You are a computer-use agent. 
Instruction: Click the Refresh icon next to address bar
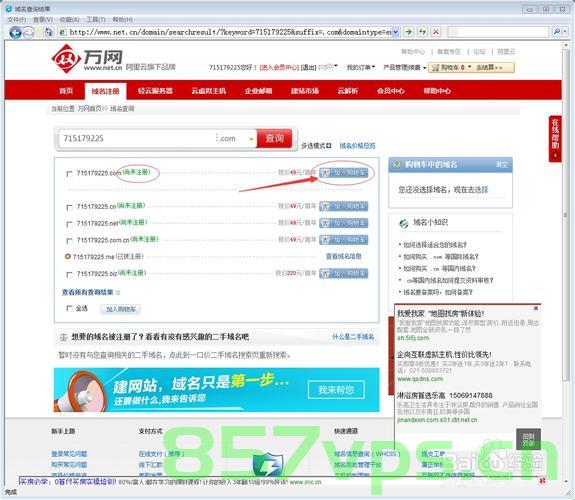point(422,32)
